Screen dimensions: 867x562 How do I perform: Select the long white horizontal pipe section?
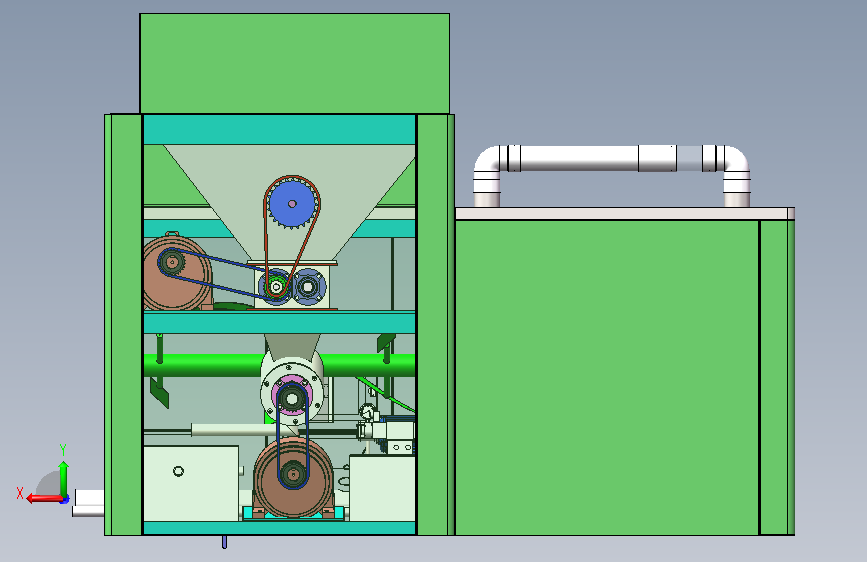point(579,158)
